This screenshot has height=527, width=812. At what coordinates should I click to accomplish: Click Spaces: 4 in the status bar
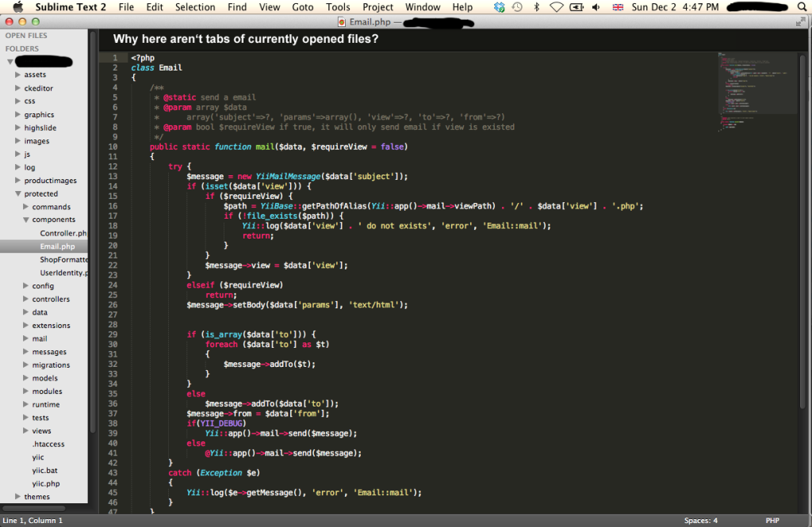point(701,521)
